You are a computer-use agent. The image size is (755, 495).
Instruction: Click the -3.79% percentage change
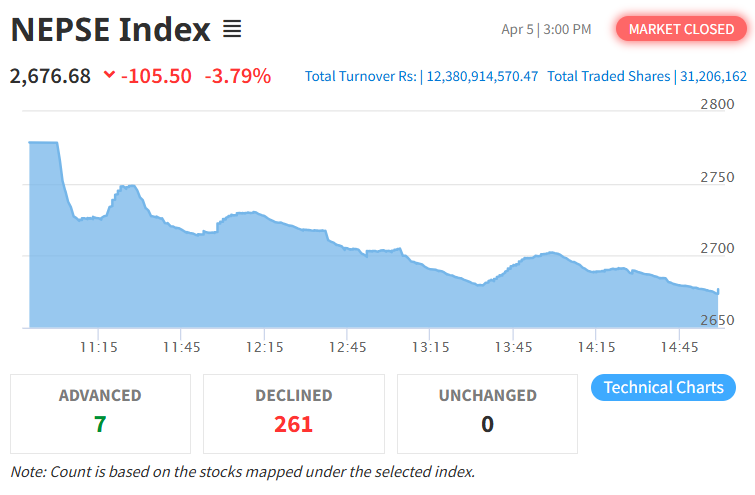(x=238, y=76)
